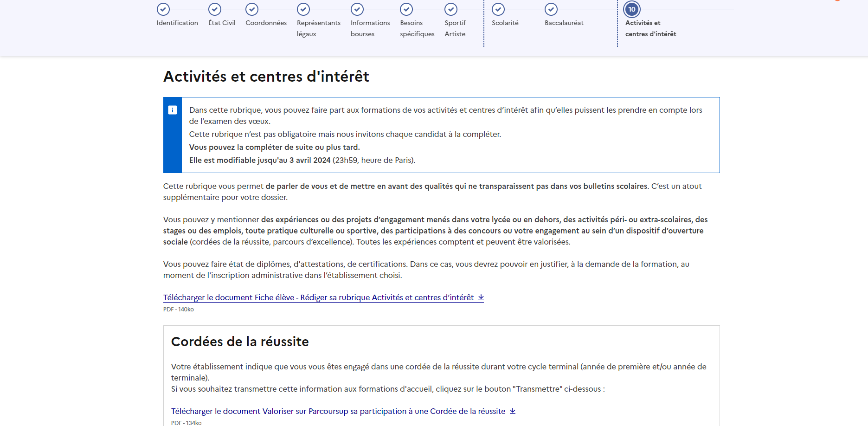Download the Fiche élève rubrique document
The image size is (868, 426).
click(x=318, y=297)
